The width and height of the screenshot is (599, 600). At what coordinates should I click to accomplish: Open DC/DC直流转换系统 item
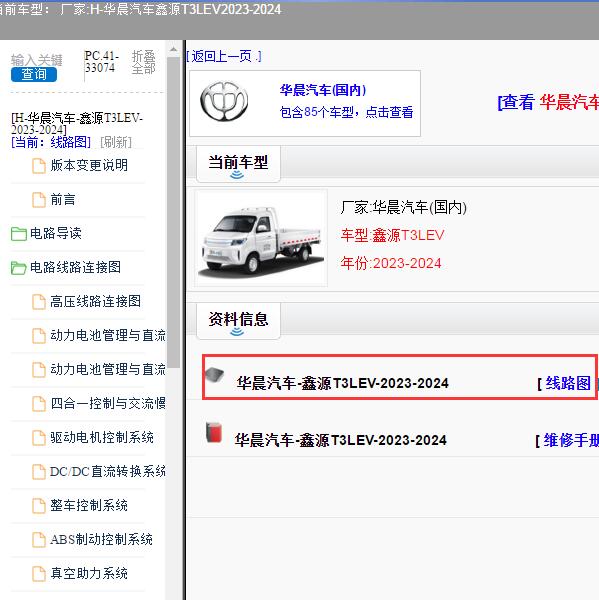click(108, 471)
